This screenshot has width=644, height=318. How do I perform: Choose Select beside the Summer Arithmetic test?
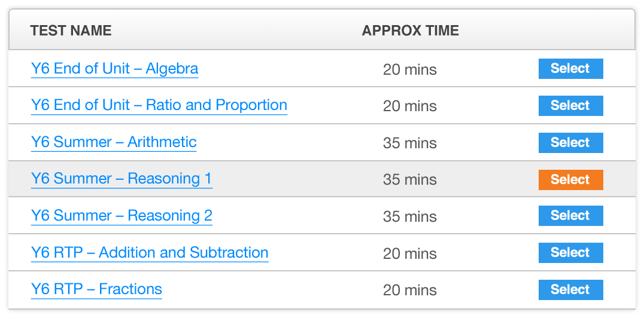tap(570, 143)
